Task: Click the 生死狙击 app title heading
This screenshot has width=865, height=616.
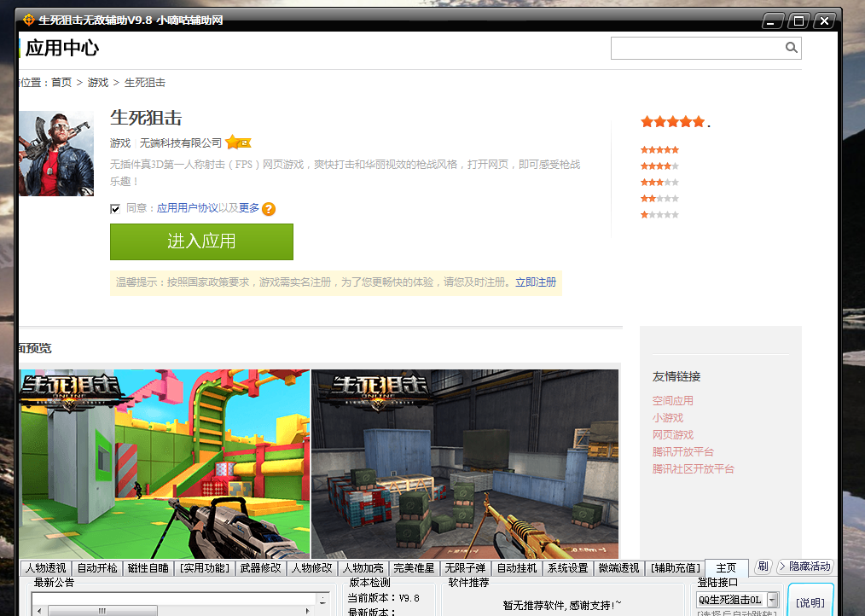Action: (x=146, y=118)
